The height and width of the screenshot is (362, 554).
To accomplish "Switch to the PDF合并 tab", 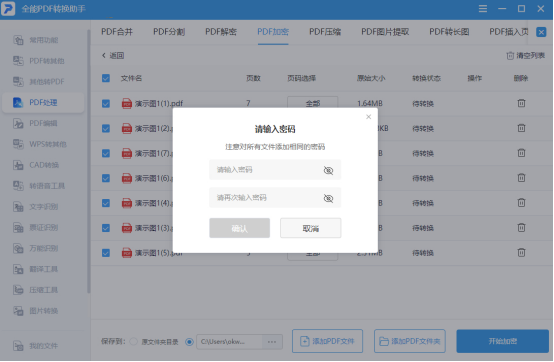I will (x=117, y=32).
